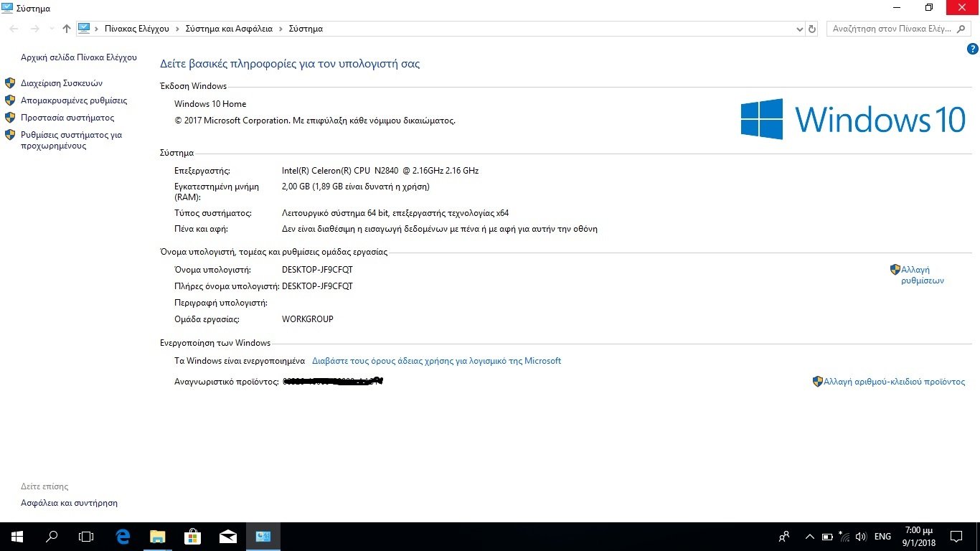Screen dimensions: 980x551
Task: Read the Microsoft software license terms link
Action: 436,361
